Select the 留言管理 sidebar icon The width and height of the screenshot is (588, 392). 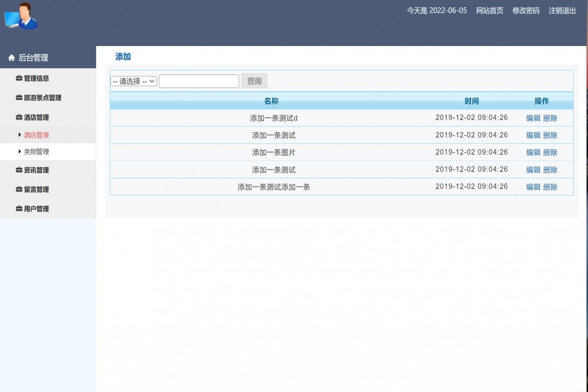(x=18, y=189)
